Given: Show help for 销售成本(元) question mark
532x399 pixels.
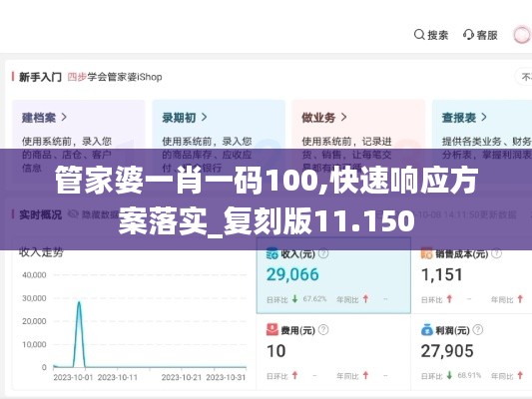Looking at the screenshot, I should click(496, 253).
